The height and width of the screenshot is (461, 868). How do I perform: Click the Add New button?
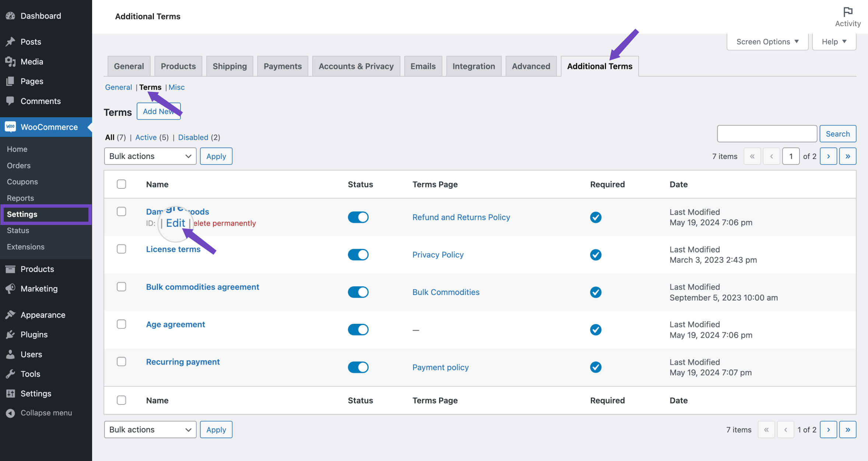(x=159, y=111)
